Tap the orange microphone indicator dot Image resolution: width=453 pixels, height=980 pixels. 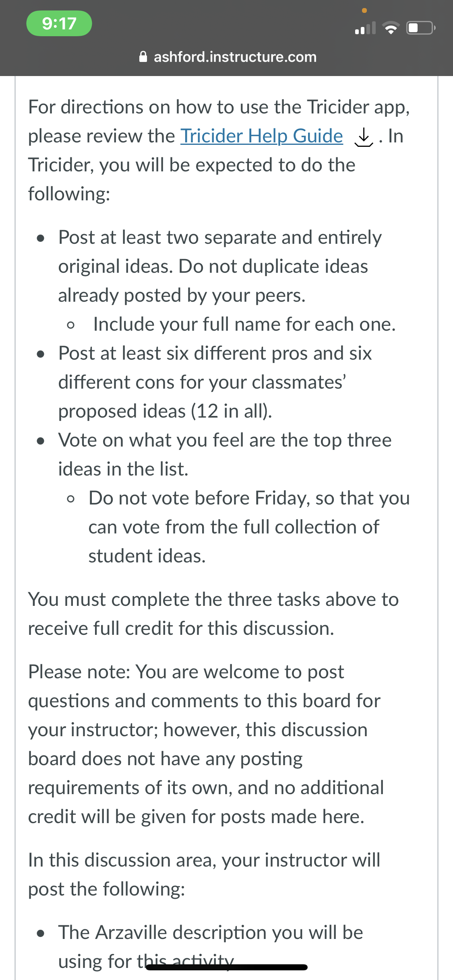[364, 10]
